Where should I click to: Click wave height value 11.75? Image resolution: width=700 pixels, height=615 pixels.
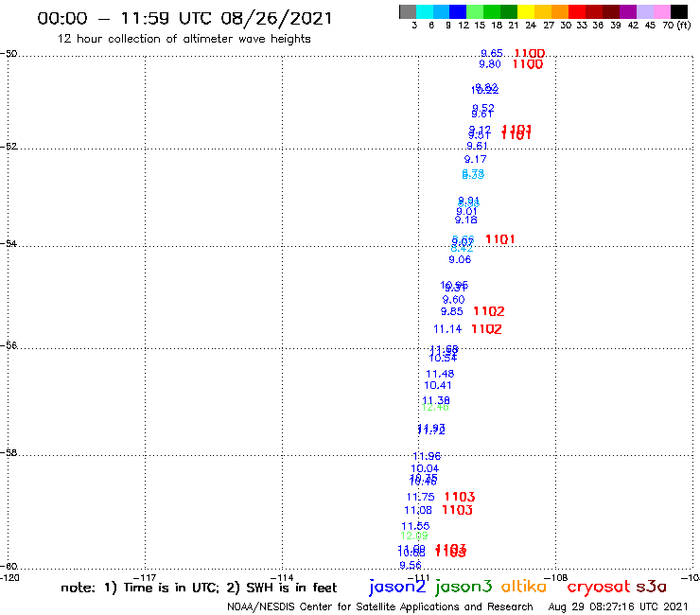[x=421, y=497]
